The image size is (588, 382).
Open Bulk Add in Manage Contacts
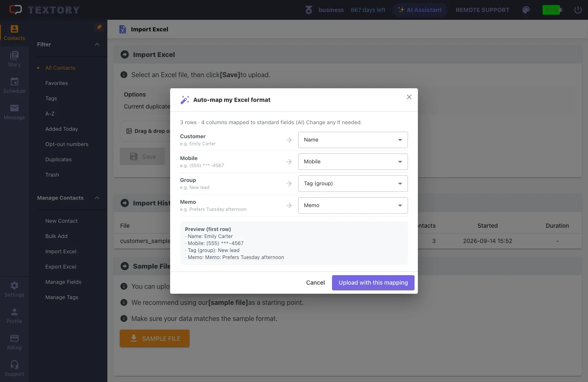coord(57,236)
